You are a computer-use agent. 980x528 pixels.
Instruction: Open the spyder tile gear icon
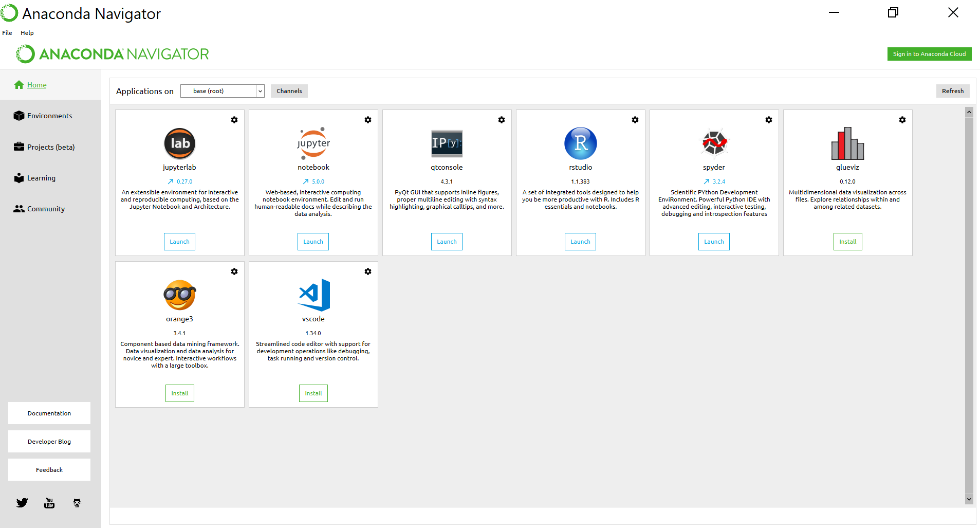coord(769,120)
